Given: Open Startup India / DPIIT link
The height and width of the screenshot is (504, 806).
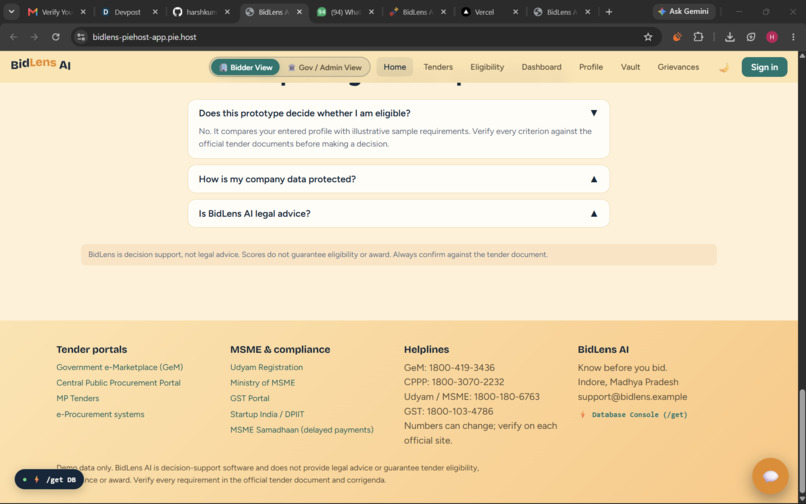Looking at the screenshot, I should (267, 414).
